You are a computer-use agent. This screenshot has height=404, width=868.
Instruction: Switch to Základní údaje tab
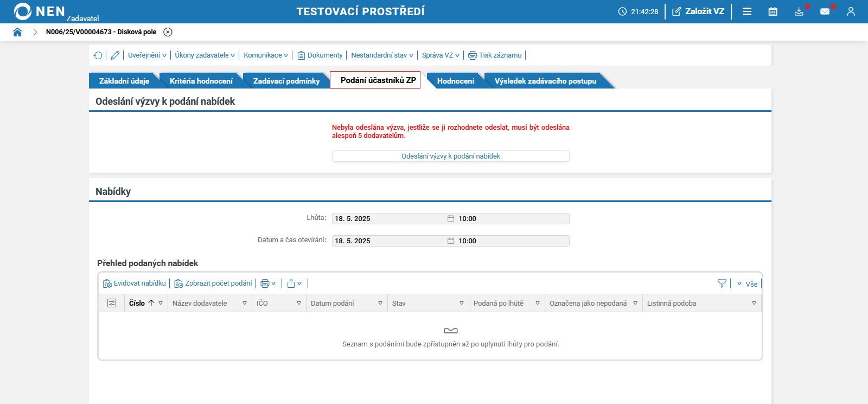(x=124, y=81)
